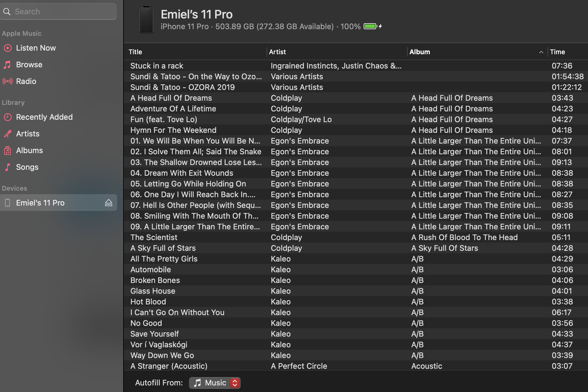
Task: Click the Songs icon in Library
Action: click(8, 167)
